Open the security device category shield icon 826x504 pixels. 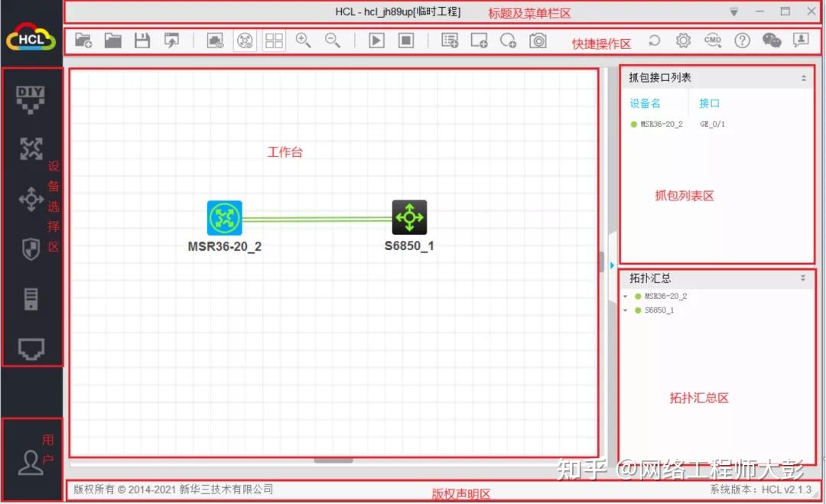tap(31, 249)
